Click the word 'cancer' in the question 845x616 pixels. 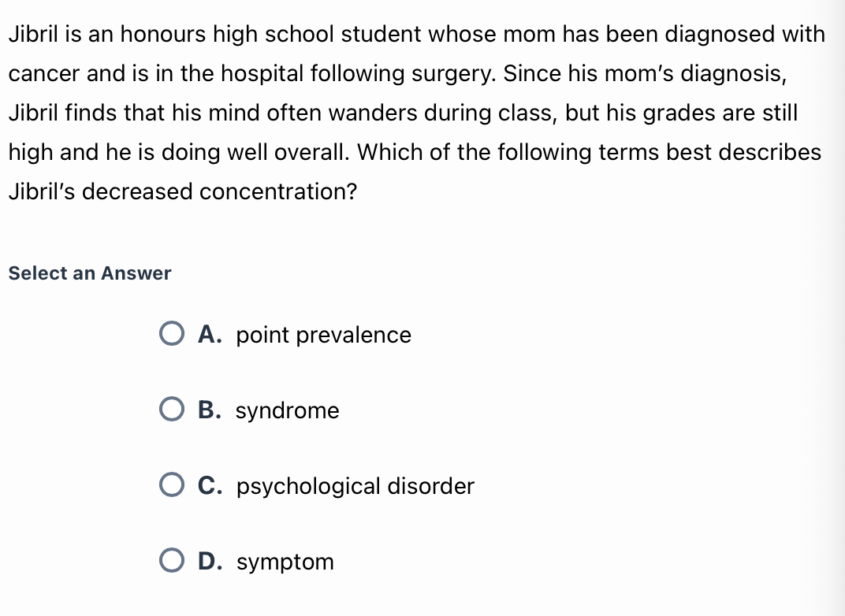43,74
